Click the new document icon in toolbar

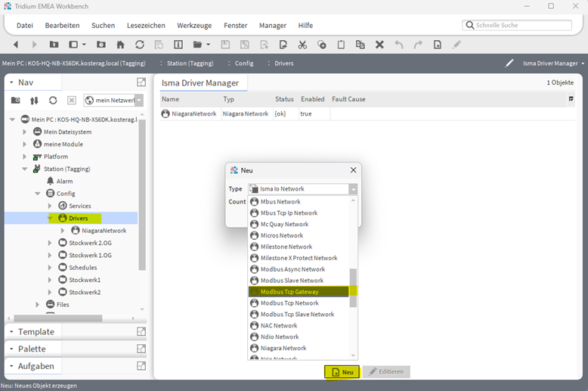click(438, 45)
